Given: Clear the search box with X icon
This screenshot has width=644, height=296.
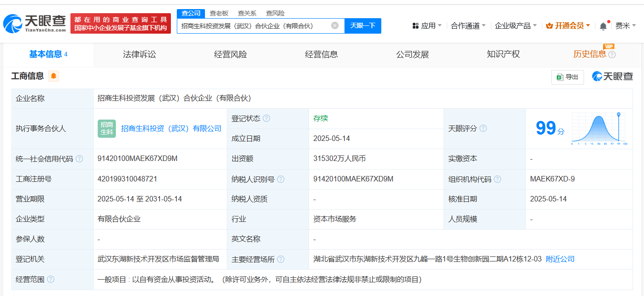Looking at the screenshot, I should (335, 25).
